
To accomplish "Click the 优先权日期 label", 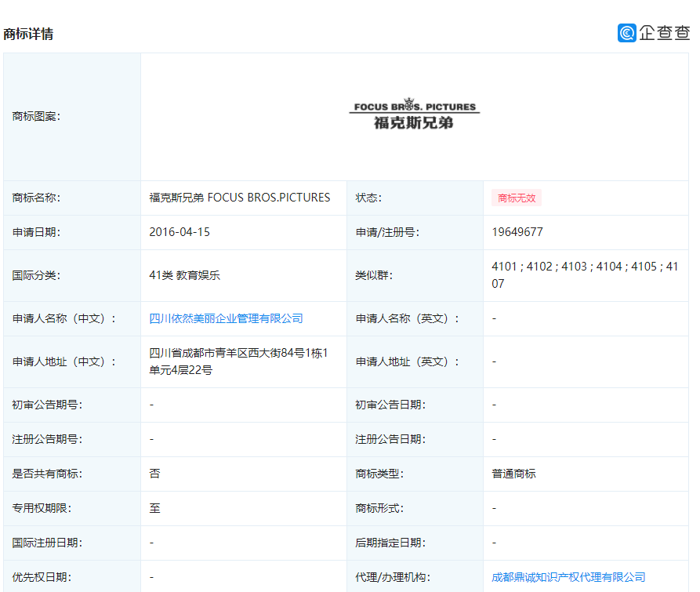I will (42, 577).
